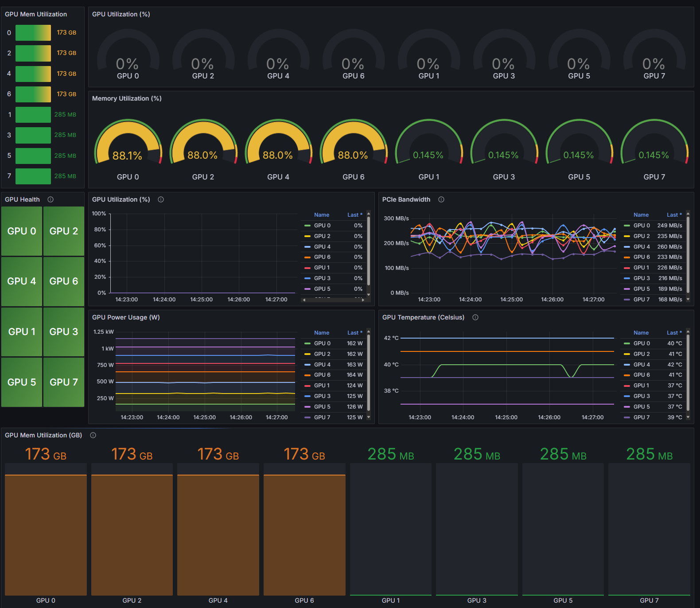Toggle GPU 4 series in GPU Temperature legend

tap(642, 365)
